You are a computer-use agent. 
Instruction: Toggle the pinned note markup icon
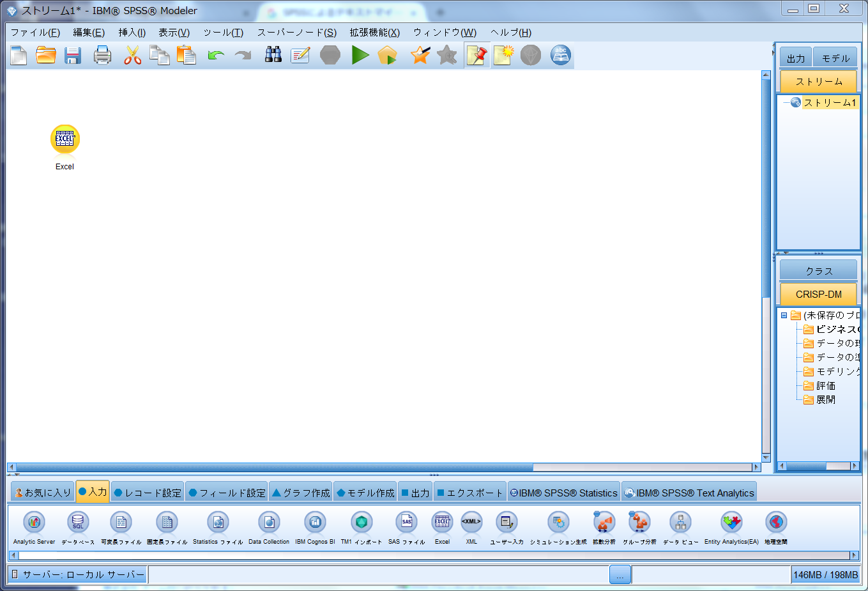476,56
